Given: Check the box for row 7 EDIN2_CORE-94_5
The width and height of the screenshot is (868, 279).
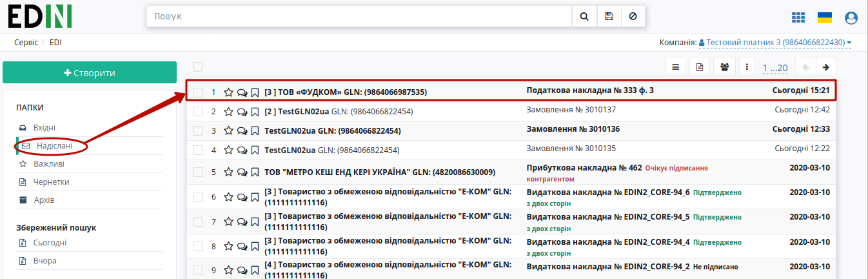Looking at the screenshot, I should pos(199,222).
